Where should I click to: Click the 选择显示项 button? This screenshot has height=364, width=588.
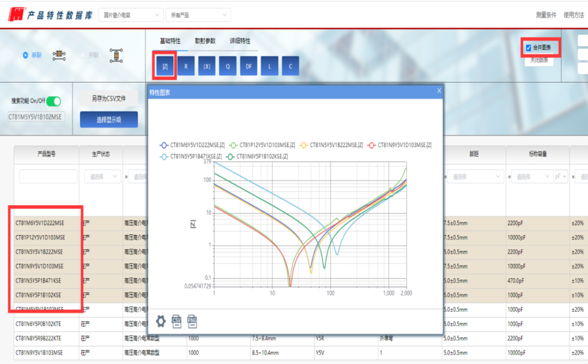click(x=108, y=120)
